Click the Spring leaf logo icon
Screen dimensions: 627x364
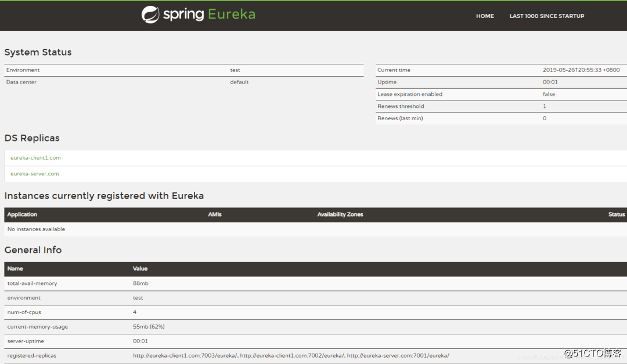click(x=150, y=15)
